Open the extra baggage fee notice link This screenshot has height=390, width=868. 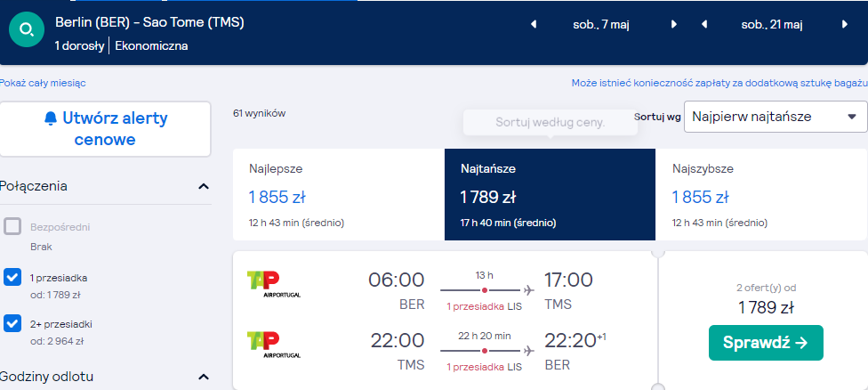(x=719, y=83)
